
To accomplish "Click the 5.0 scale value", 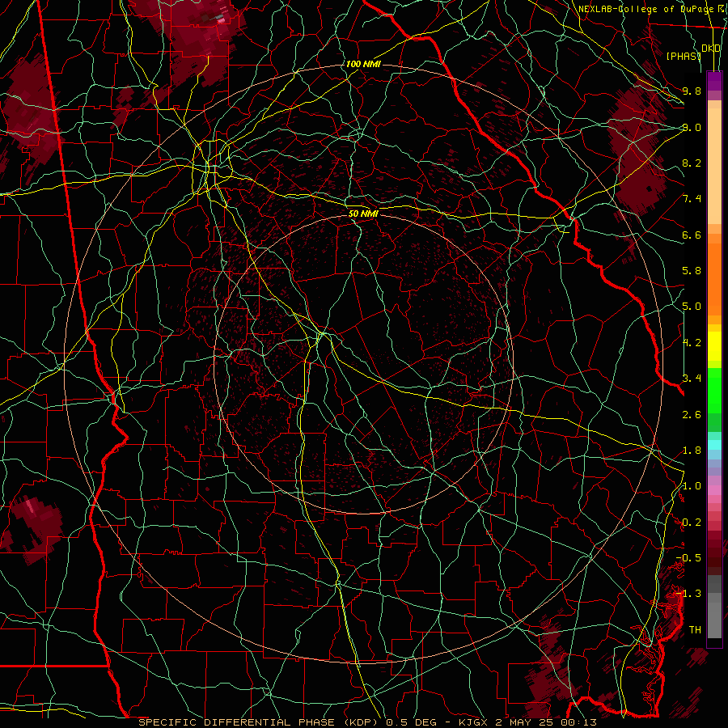I will (x=692, y=307).
